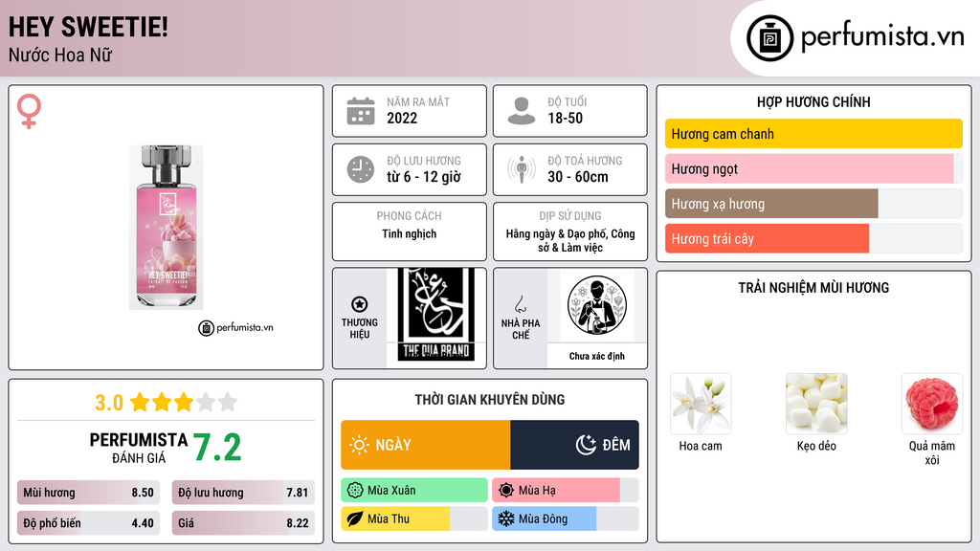Click the brown Hương xạ hương accord bar
The height and width of the screenshot is (551, 980).
pyautogui.click(x=771, y=204)
